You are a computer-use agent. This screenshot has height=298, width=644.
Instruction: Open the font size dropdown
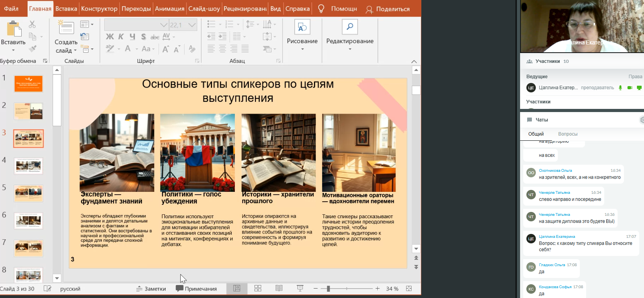192,25
